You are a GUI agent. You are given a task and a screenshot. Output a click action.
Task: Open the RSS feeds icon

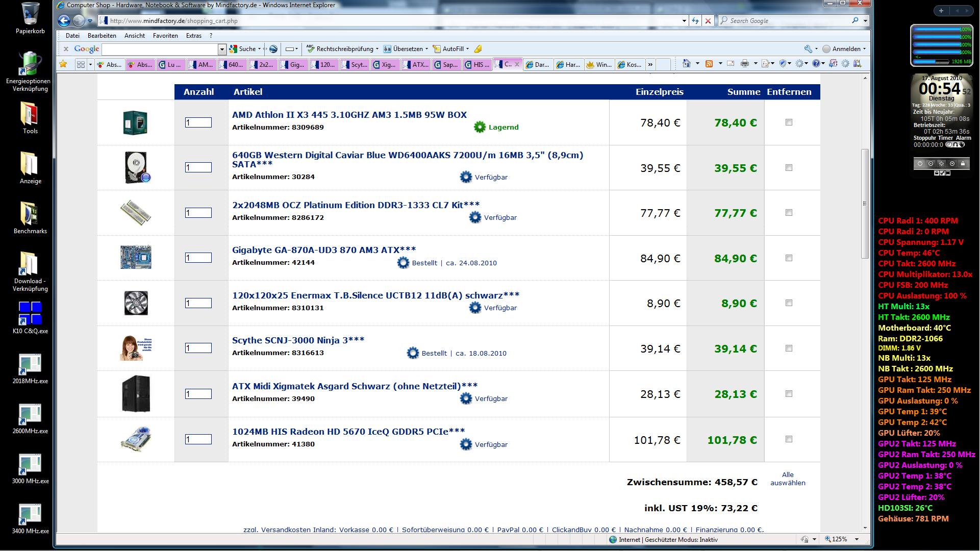click(709, 64)
